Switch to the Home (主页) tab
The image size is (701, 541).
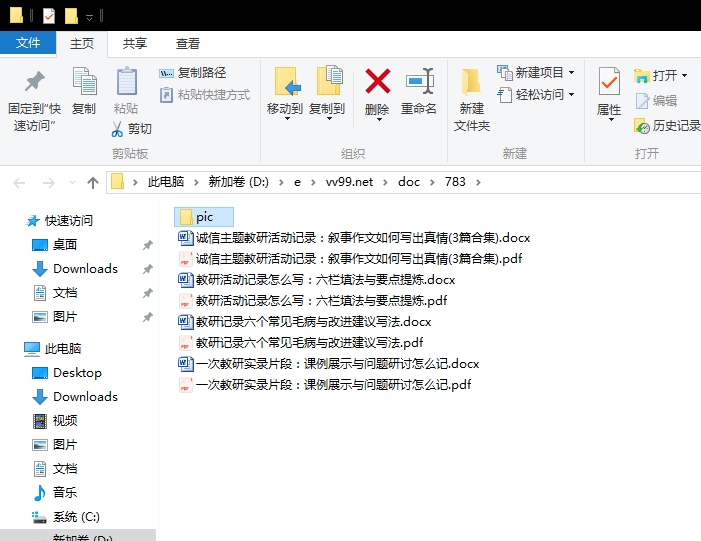pyautogui.click(x=82, y=44)
